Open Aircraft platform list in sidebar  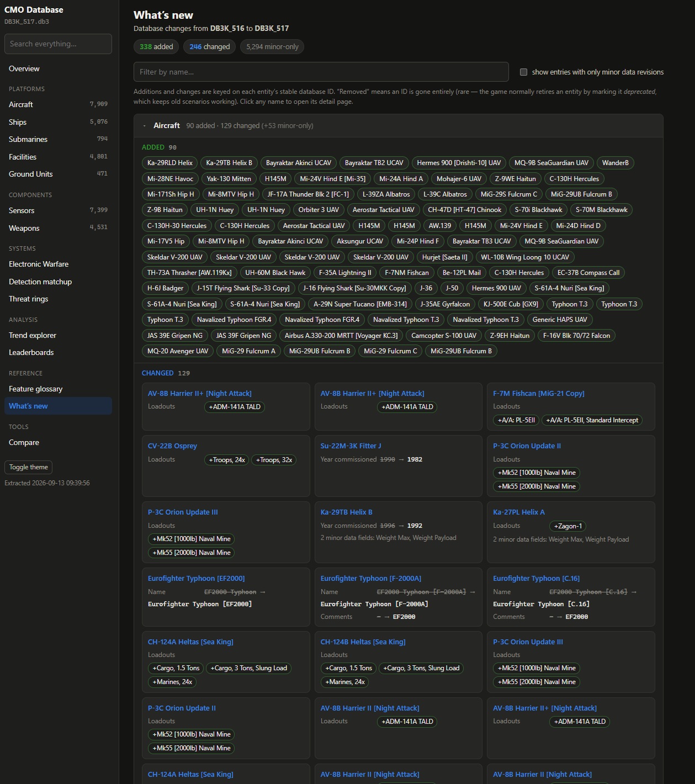click(x=58, y=104)
